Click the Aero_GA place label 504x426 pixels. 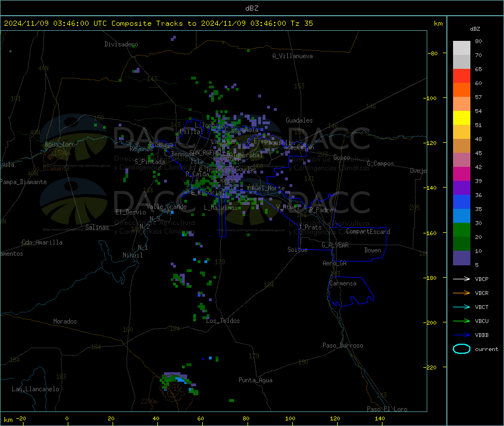334,263
